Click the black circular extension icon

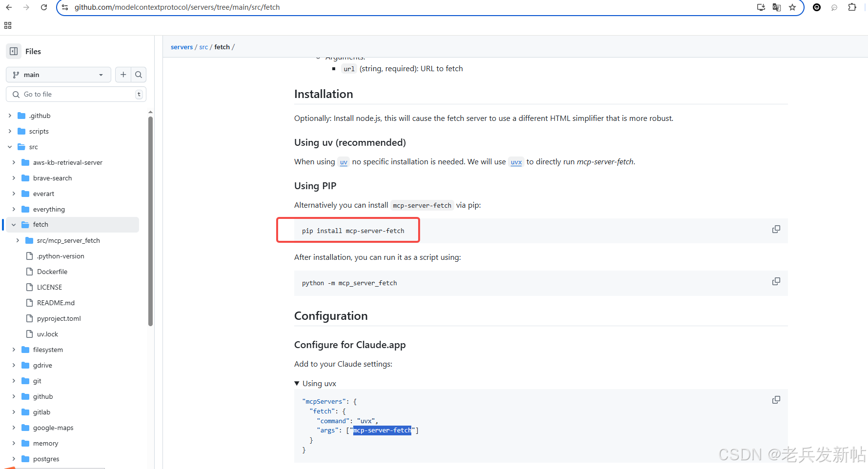[817, 7]
